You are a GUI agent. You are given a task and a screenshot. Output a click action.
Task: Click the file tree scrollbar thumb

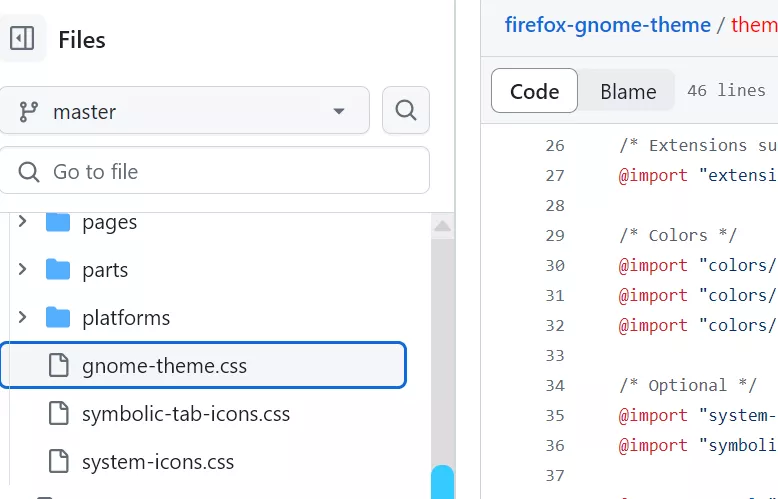coord(442,481)
